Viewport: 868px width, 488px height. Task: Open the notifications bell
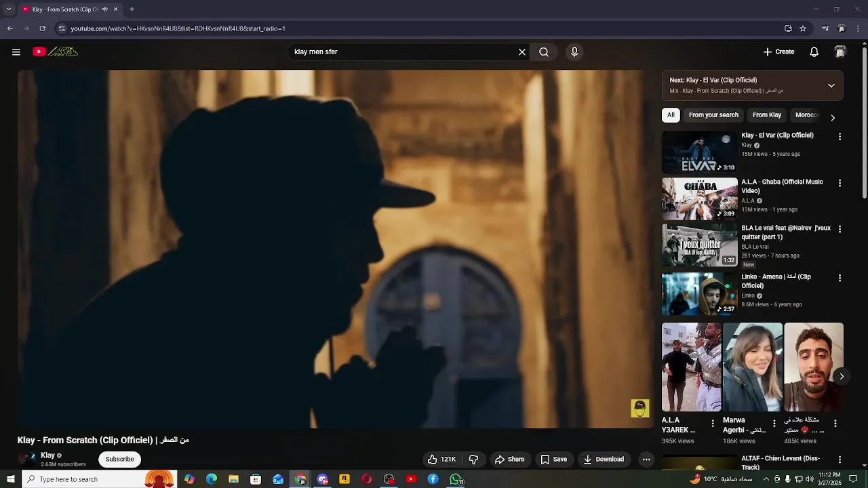[x=814, y=52]
